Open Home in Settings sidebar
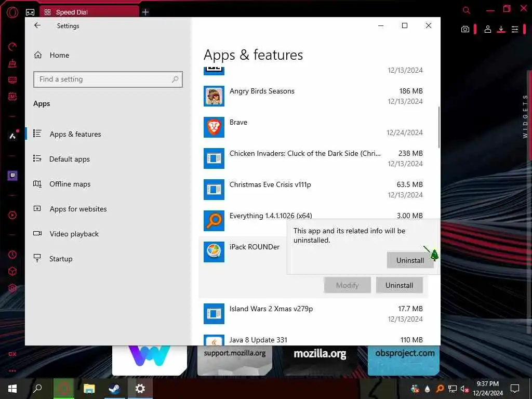Screen dimensions: 532x399 coord(51,55)
